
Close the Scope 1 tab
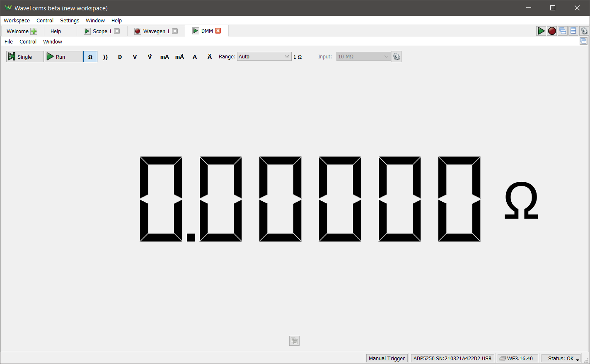(x=117, y=31)
